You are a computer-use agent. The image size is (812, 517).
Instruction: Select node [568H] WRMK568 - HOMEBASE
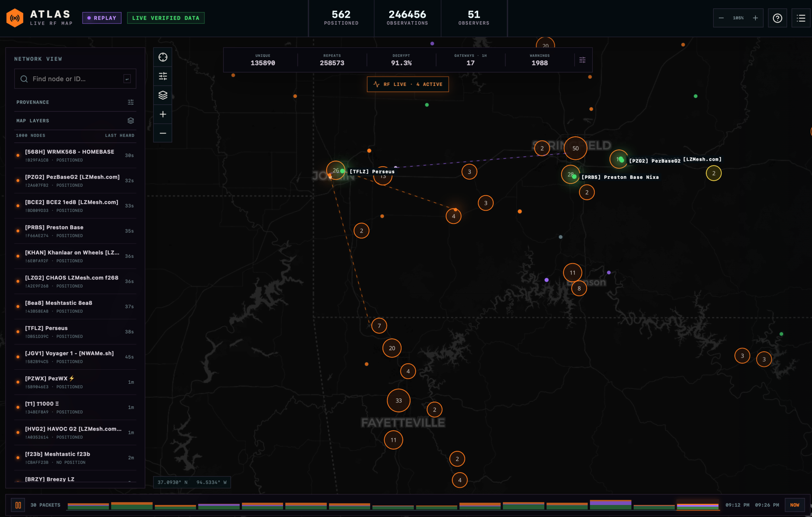click(x=75, y=155)
